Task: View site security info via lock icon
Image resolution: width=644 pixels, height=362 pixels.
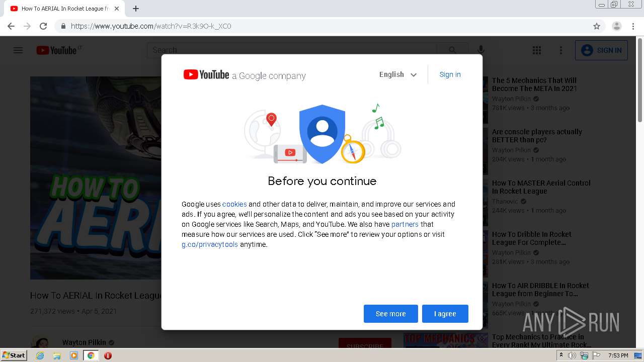Action: [63, 26]
